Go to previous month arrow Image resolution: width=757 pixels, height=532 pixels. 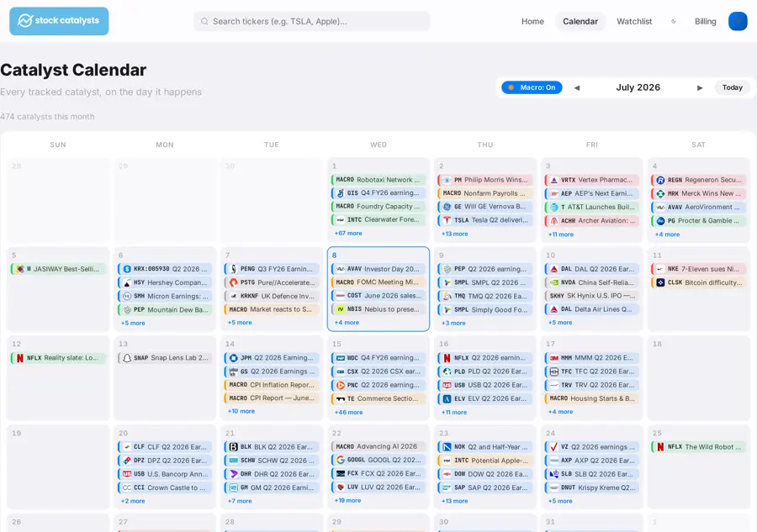coord(576,87)
